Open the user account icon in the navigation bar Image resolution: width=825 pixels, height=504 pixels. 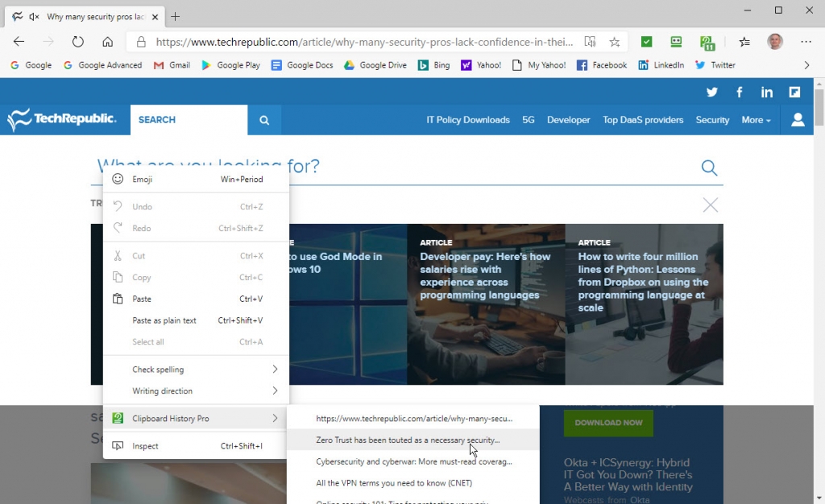point(797,118)
